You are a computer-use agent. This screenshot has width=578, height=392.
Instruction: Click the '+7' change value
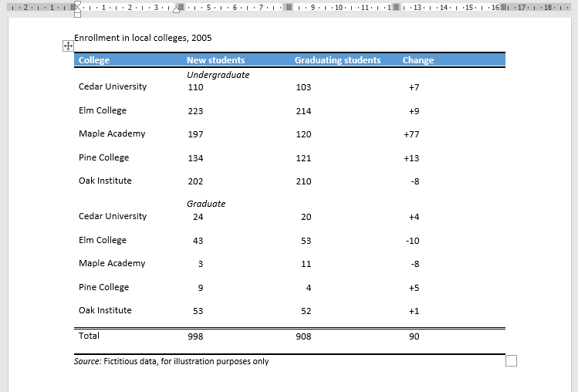coord(414,87)
